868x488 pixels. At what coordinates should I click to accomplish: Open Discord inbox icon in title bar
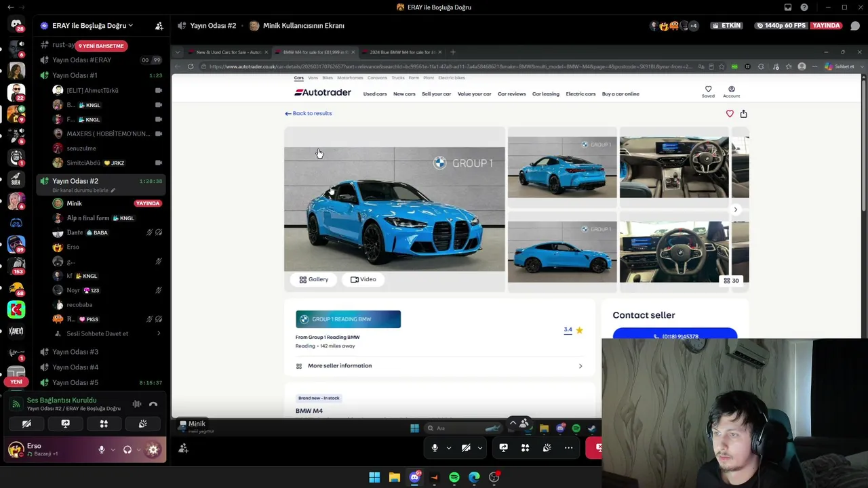[788, 7]
